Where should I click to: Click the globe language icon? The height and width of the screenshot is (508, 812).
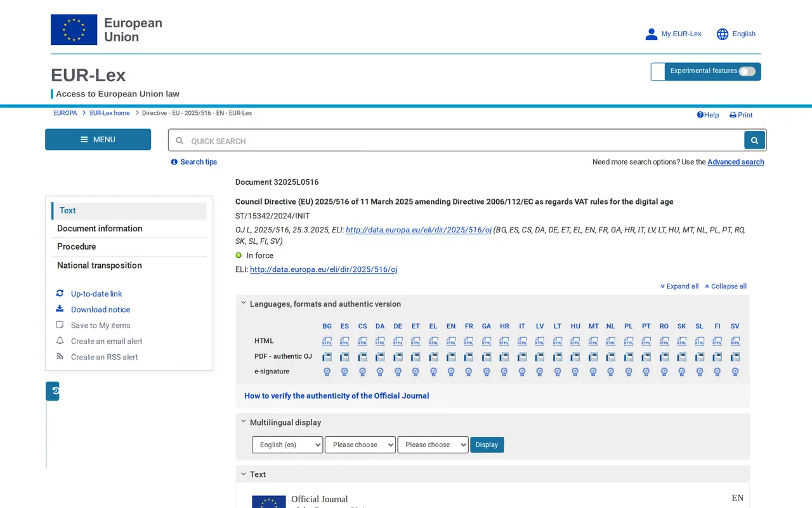coord(723,34)
